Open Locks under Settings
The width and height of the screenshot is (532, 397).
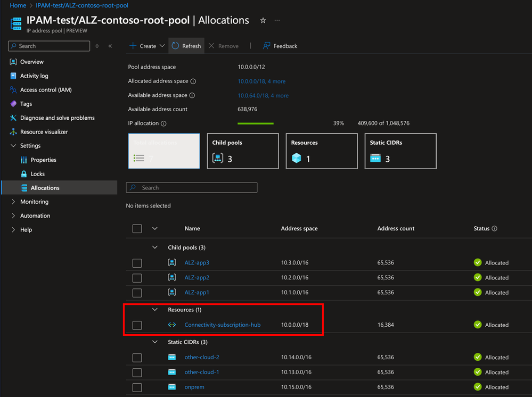tap(38, 174)
